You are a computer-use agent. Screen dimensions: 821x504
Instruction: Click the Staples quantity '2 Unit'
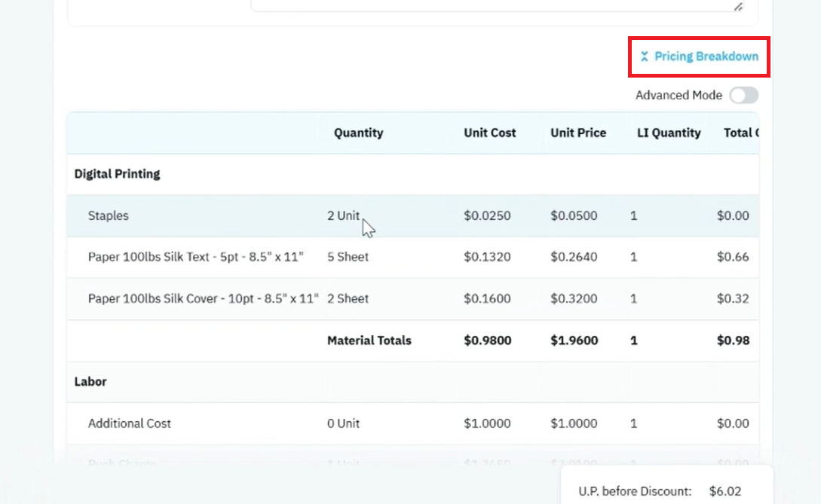(344, 215)
